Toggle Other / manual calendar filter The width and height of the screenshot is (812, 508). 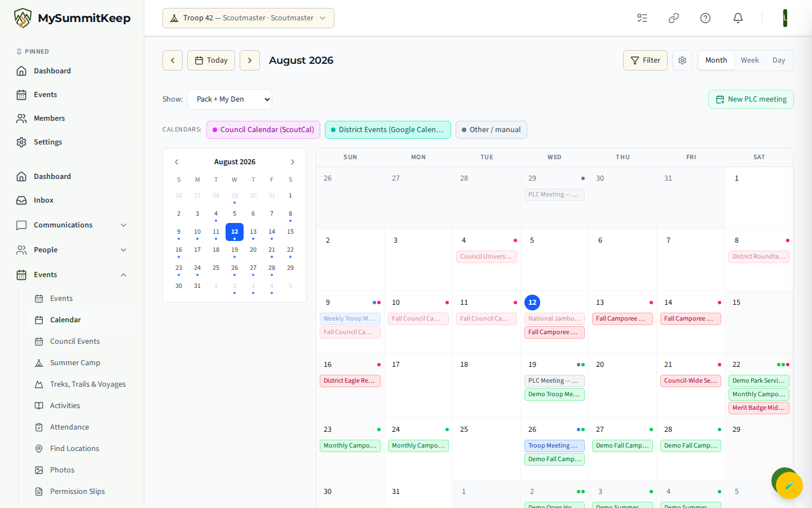(491, 130)
